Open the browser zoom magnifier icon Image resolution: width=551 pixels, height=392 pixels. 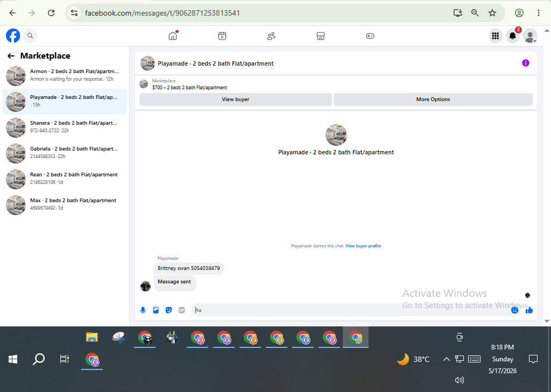click(x=475, y=13)
